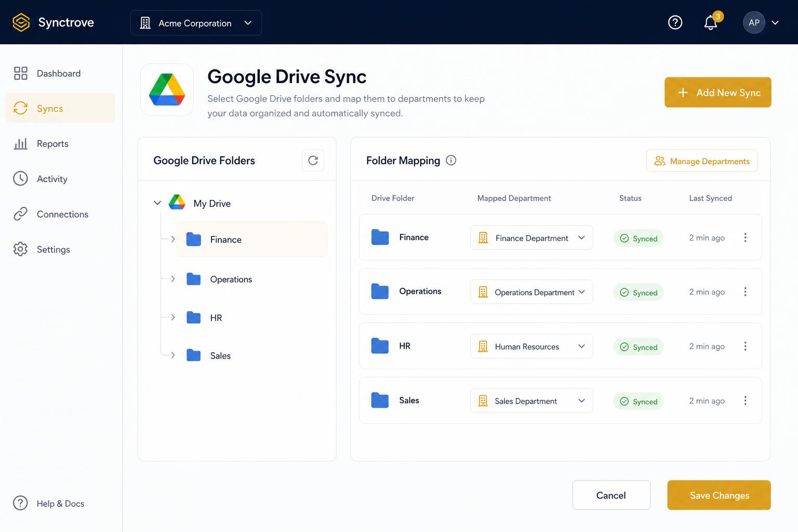This screenshot has width=798, height=532.
Task: Click the AP user avatar
Action: pyautogui.click(x=754, y=23)
